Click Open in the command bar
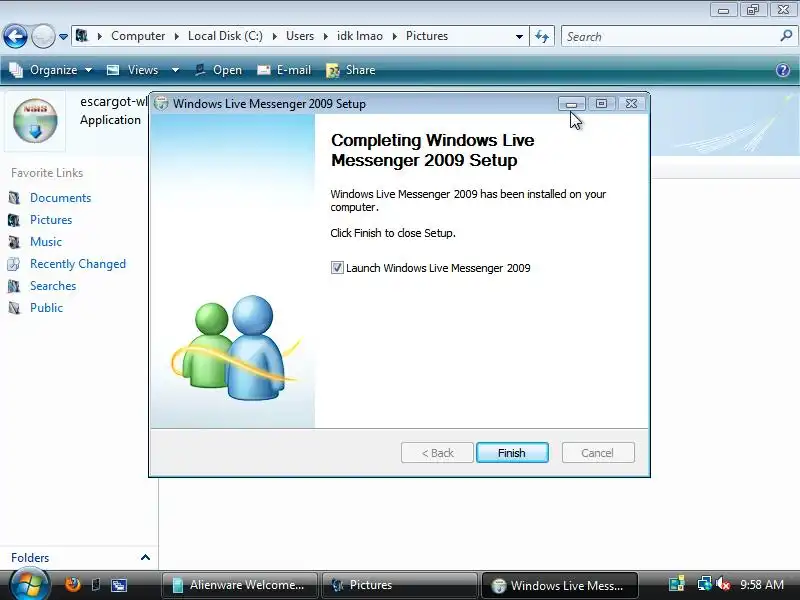800x600 pixels. point(218,70)
